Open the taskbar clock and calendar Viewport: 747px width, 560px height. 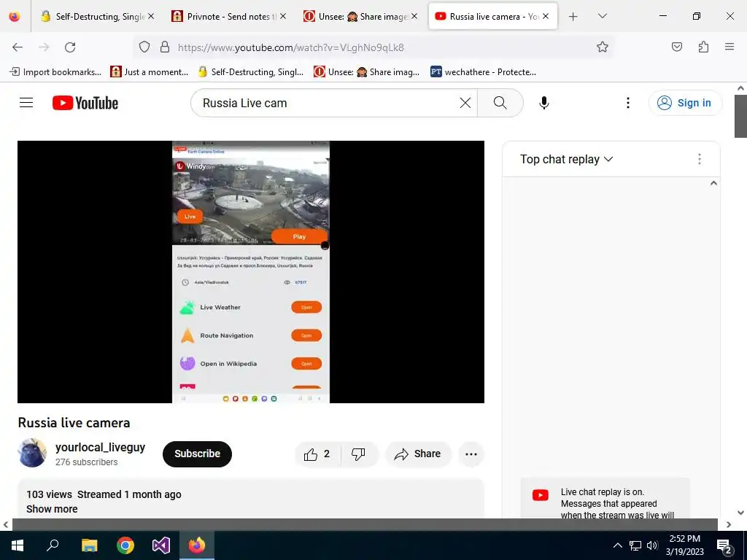click(684, 545)
